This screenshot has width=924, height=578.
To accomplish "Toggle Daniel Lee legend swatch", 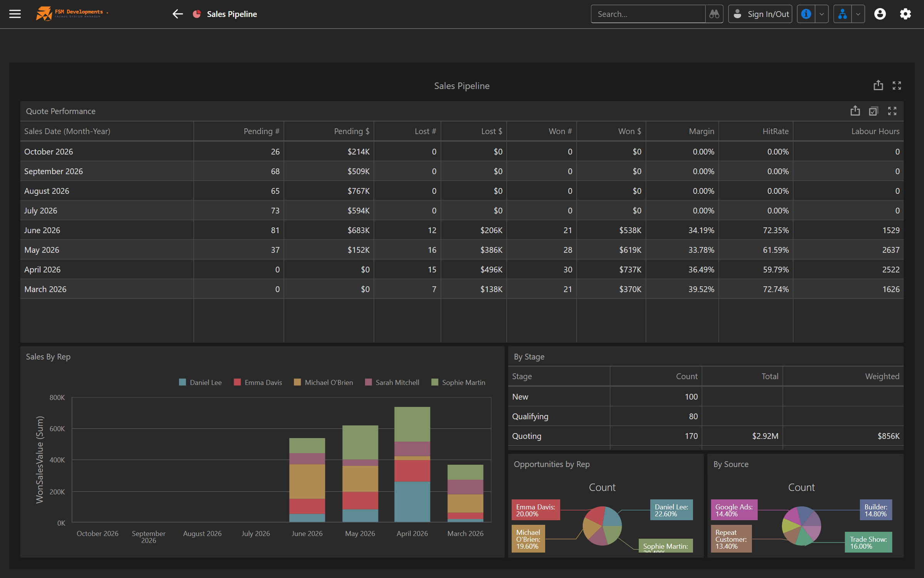I will (182, 382).
